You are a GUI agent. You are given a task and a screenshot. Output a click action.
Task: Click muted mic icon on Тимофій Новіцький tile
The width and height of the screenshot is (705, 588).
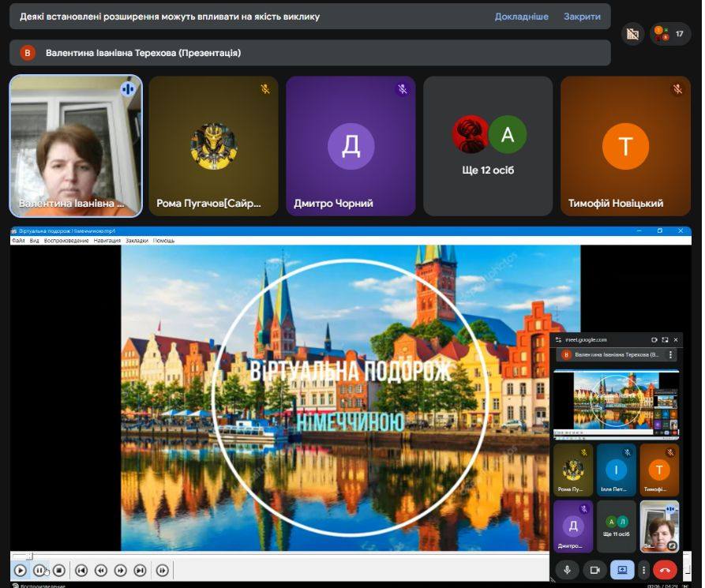coord(677,89)
